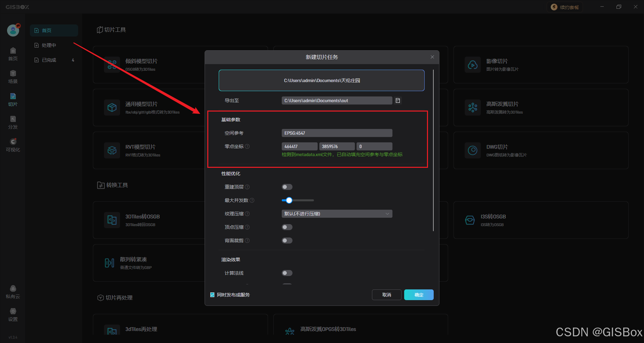Click the input path box 天伦庄园
Image resolution: width=644 pixels, height=343 pixels.
tap(322, 80)
